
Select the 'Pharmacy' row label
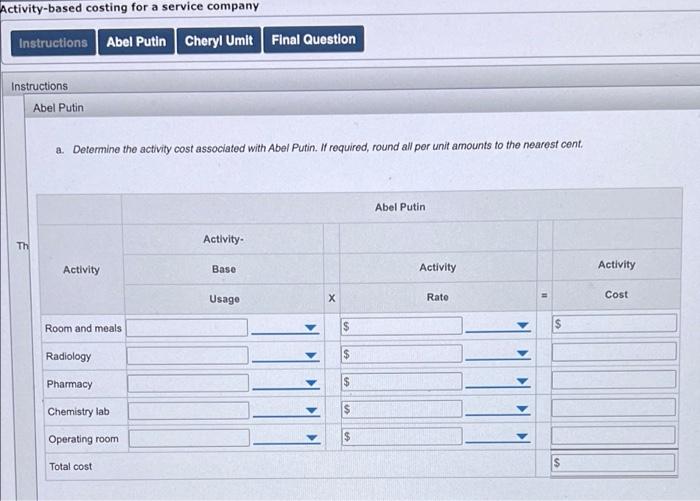69,384
